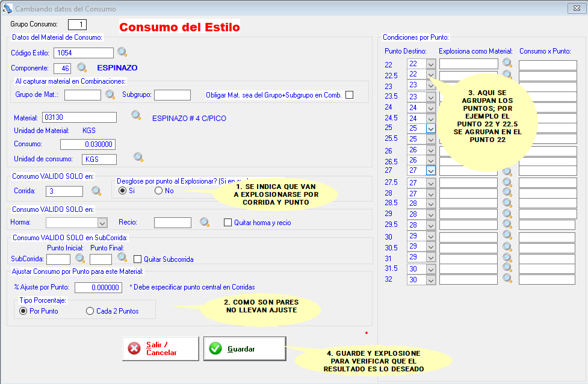
Task: Check the Quitar horma y recio box
Action: point(227,222)
